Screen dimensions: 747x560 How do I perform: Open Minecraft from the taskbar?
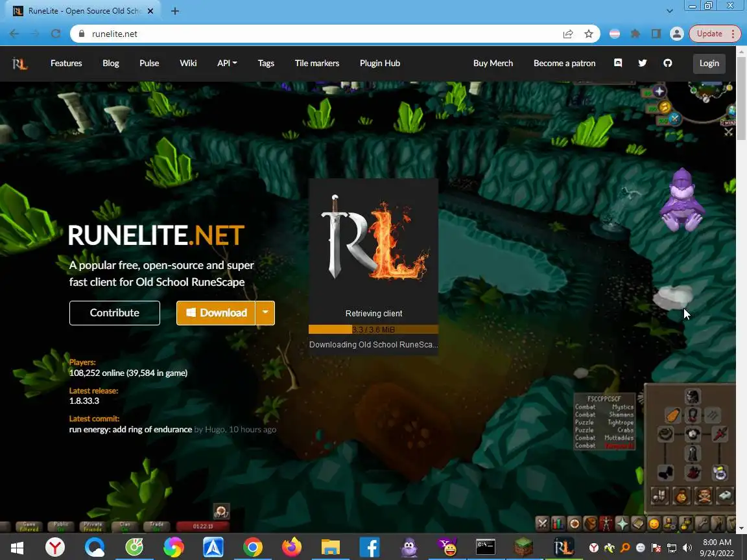tap(523, 547)
